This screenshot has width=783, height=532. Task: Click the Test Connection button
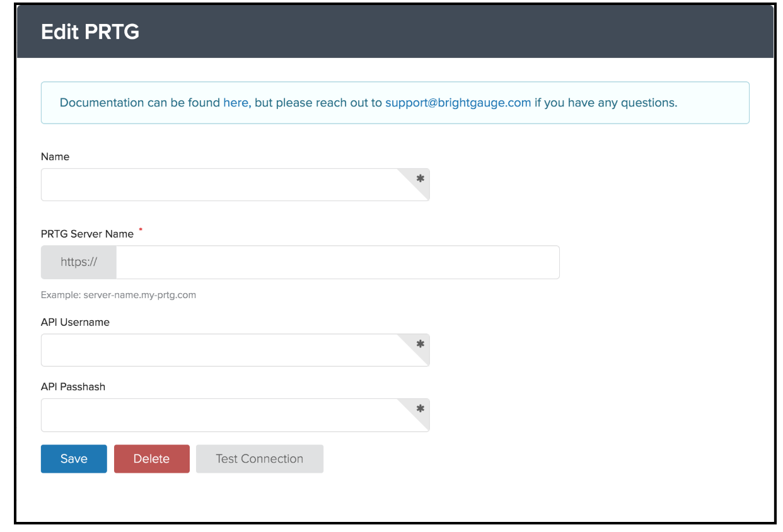[260, 459]
